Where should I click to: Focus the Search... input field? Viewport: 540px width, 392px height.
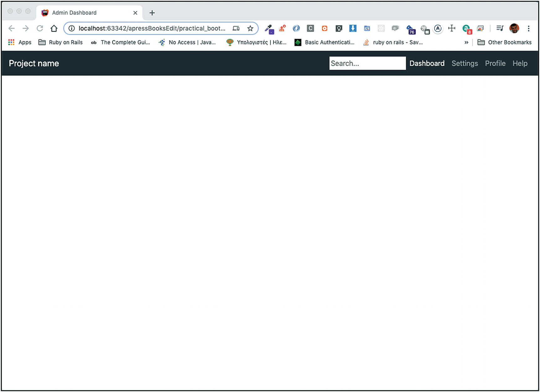click(x=367, y=64)
